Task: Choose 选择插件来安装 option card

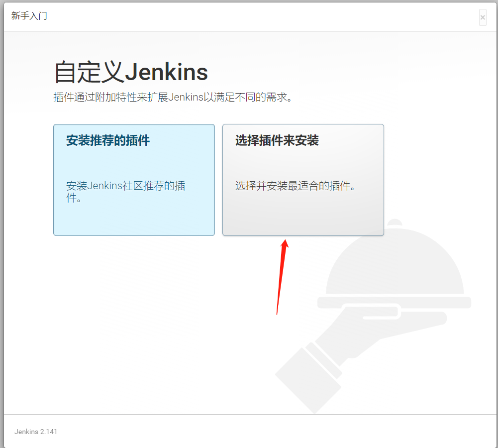Action: pyautogui.click(x=303, y=180)
